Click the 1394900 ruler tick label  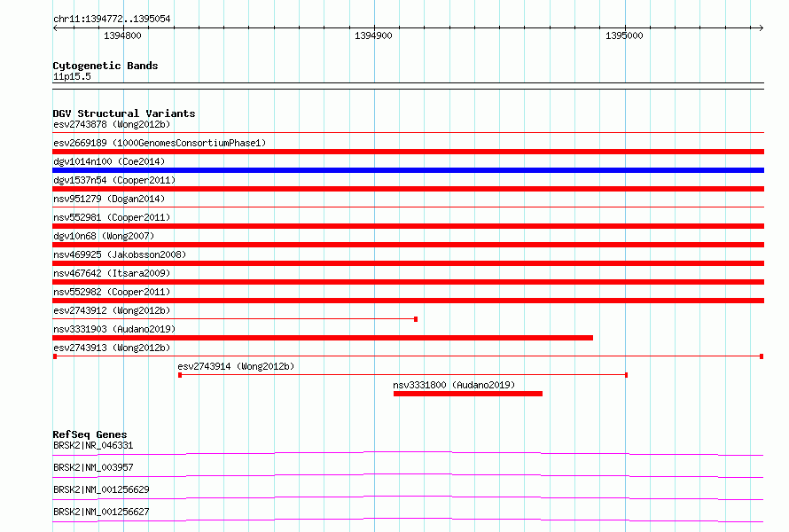coord(373,35)
